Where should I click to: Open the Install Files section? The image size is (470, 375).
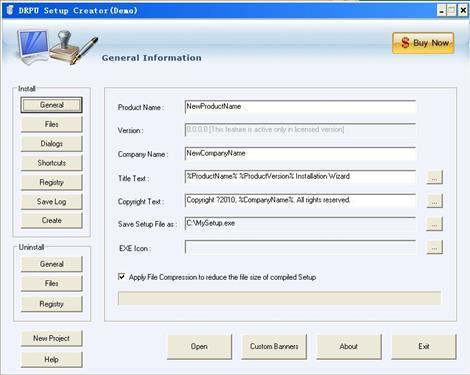tap(51, 124)
